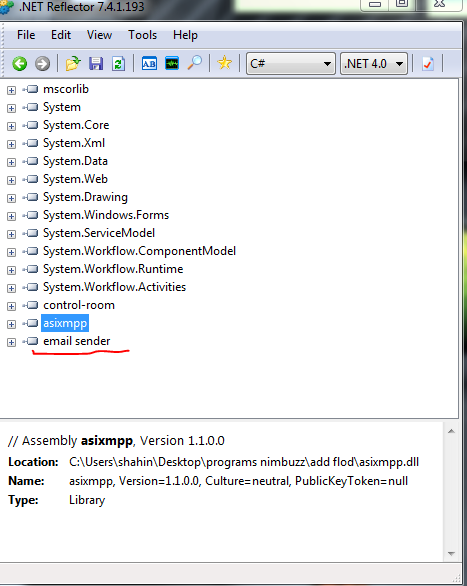The width and height of the screenshot is (467, 586).
Task: Select the control-room assembly
Action: (x=79, y=305)
